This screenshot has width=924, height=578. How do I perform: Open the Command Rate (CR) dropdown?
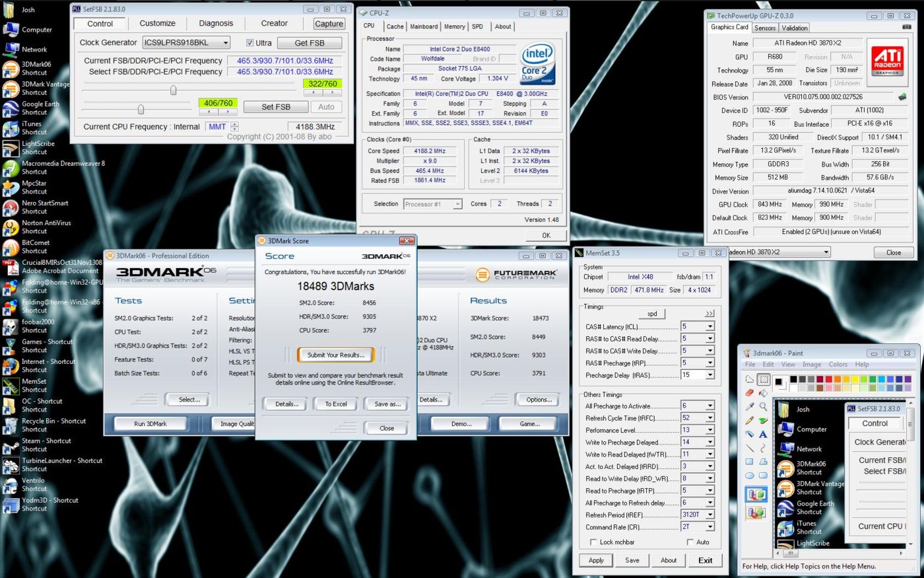pyautogui.click(x=710, y=526)
